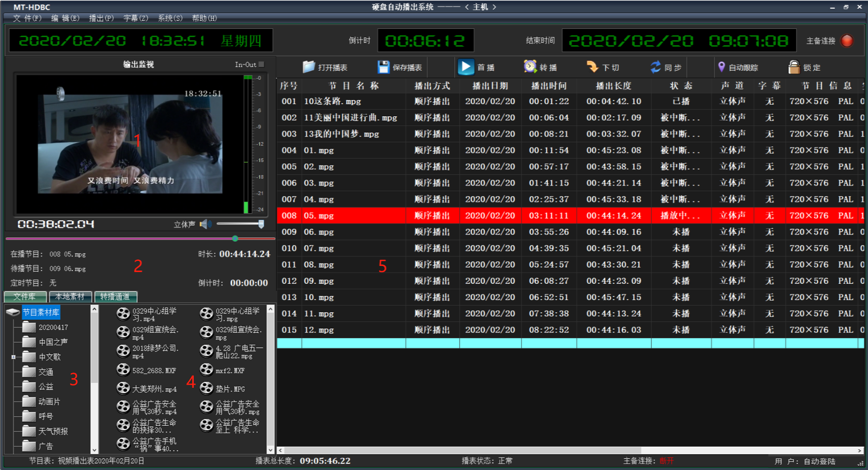Select playlist row 002 11美丽中国进行曲.mpg
This screenshot has width=868, height=470.
pyautogui.click(x=570, y=118)
